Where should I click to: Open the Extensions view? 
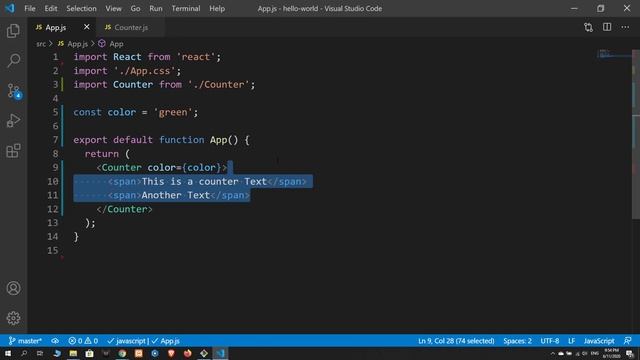coord(13,151)
